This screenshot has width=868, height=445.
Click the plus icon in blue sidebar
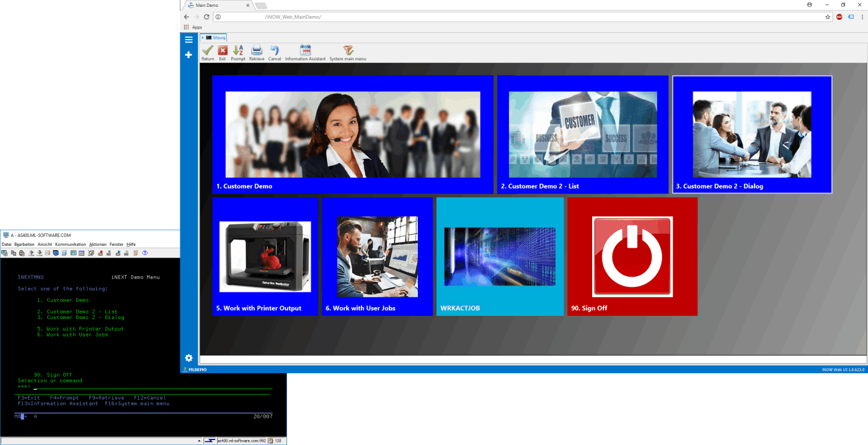189,55
